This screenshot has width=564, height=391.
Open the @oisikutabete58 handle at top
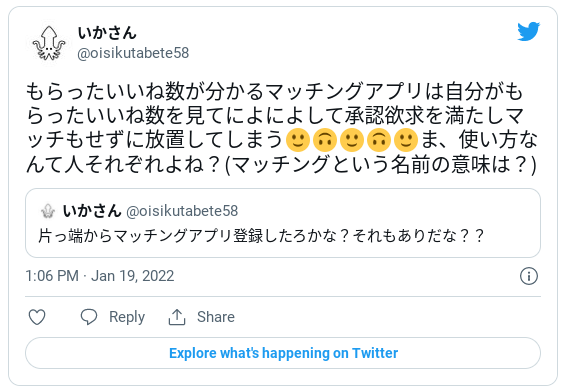[133, 53]
